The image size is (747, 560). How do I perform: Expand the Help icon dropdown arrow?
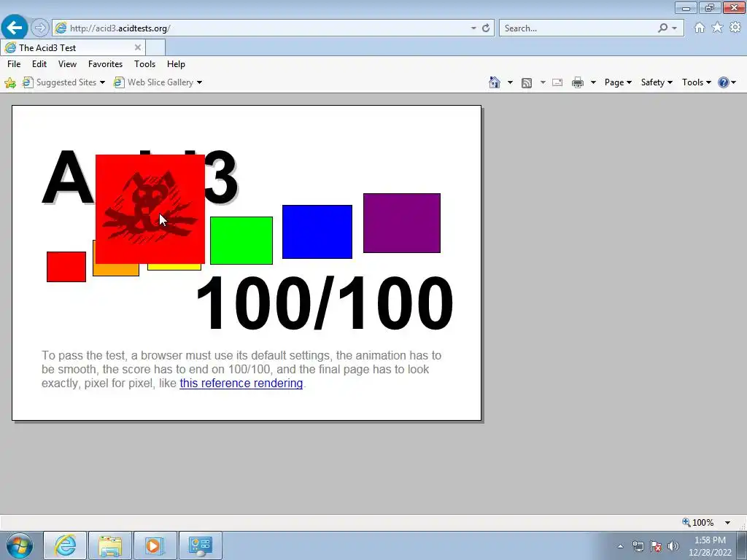734,82
